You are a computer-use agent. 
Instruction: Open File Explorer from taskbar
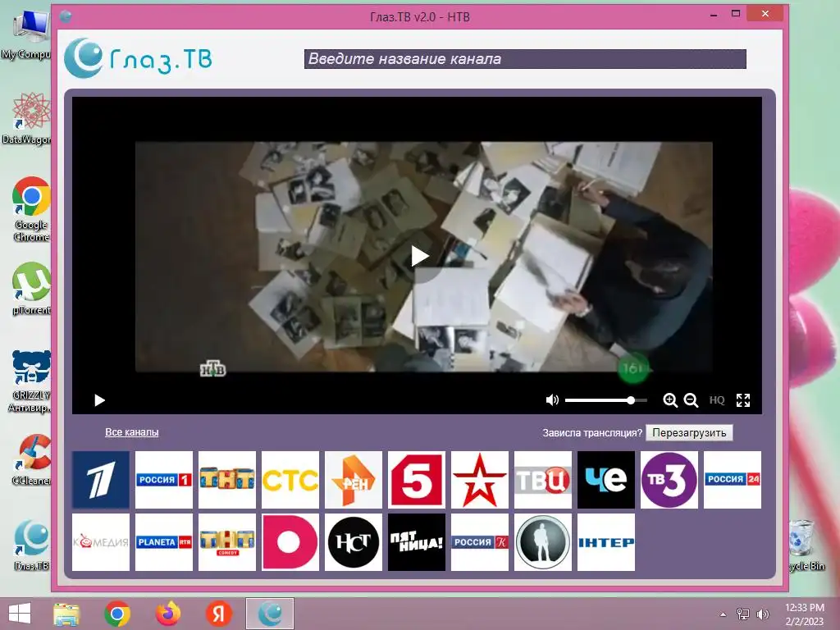click(x=67, y=614)
